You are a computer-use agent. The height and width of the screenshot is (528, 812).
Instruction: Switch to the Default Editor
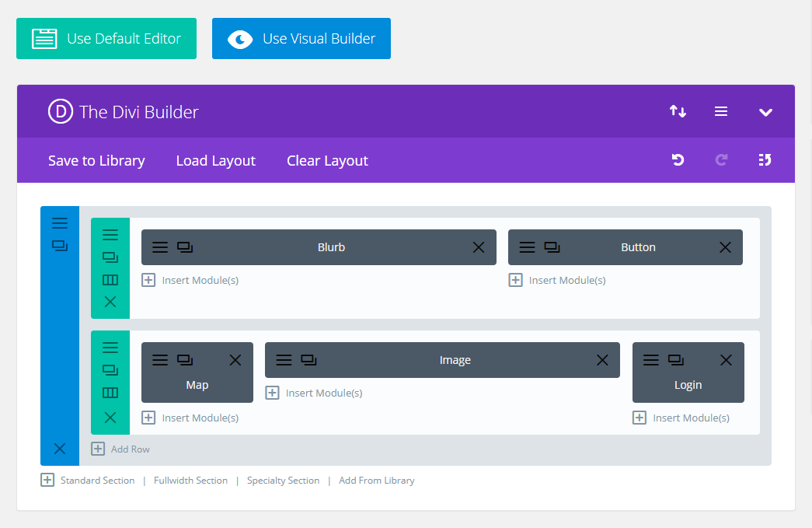click(106, 38)
